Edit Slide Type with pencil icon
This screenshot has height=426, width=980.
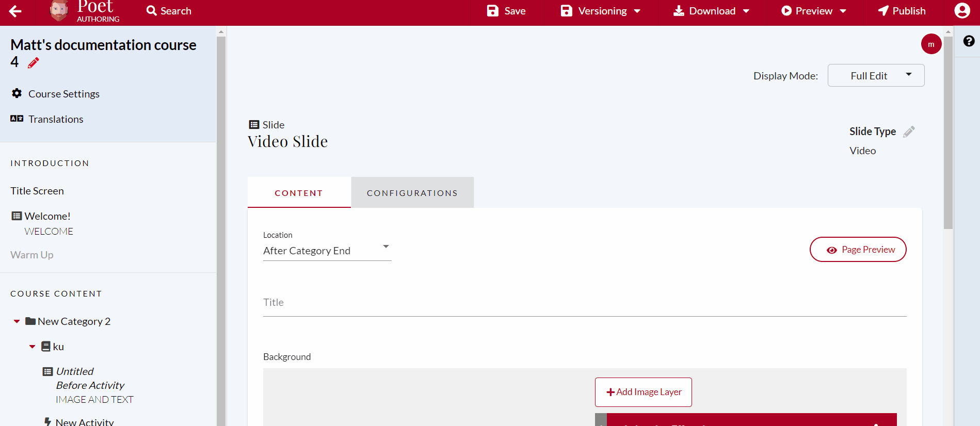pos(909,132)
